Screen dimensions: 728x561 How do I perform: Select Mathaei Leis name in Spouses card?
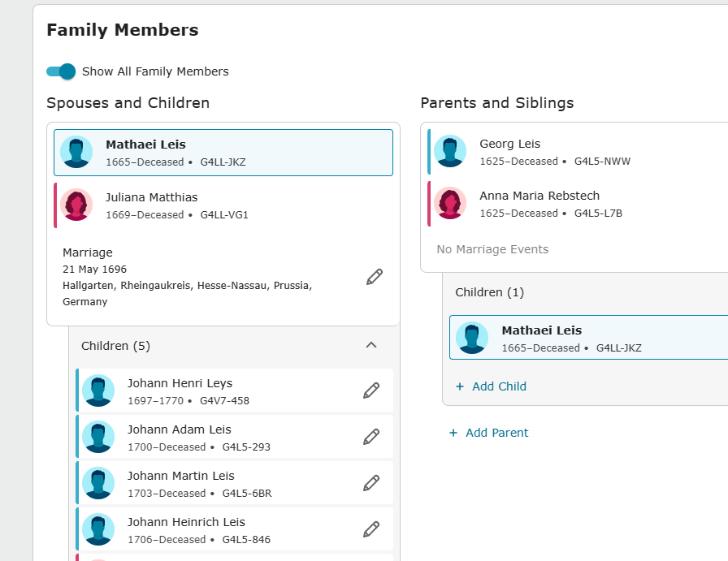[x=145, y=145]
